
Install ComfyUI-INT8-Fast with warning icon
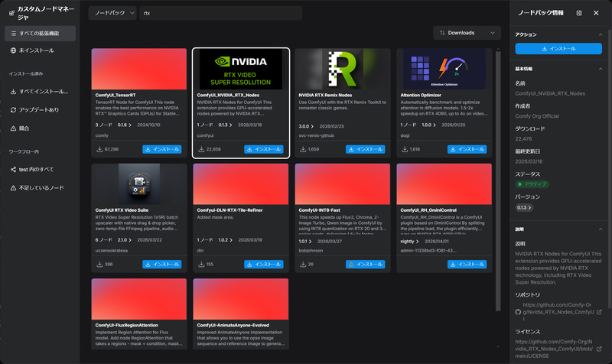[x=366, y=264]
